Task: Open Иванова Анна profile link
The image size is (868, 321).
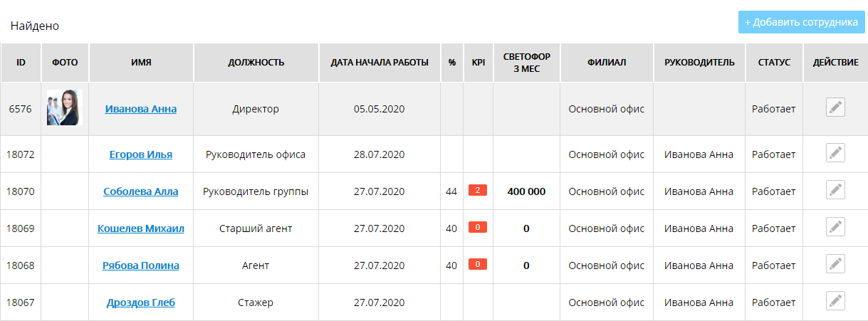Action: click(x=141, y=109)
